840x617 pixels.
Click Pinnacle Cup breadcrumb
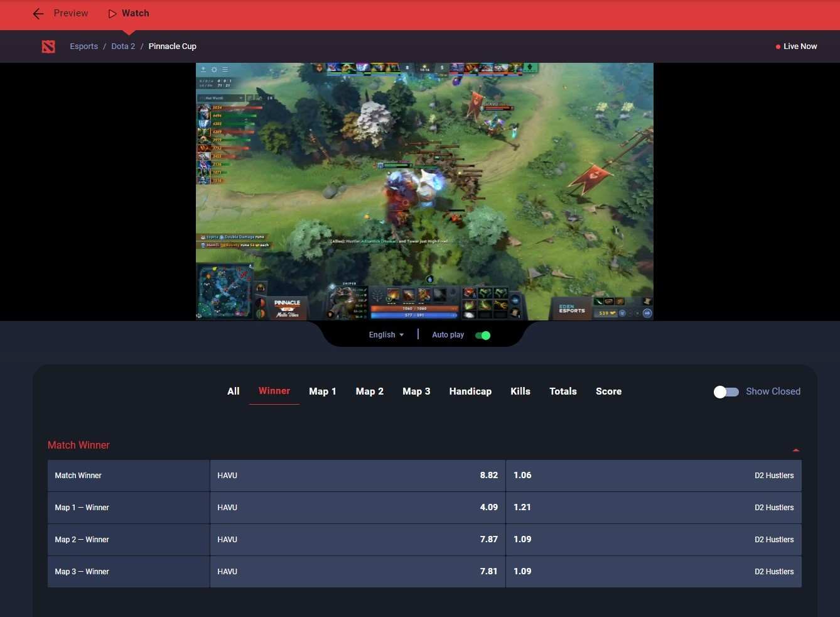click(173, 46)
